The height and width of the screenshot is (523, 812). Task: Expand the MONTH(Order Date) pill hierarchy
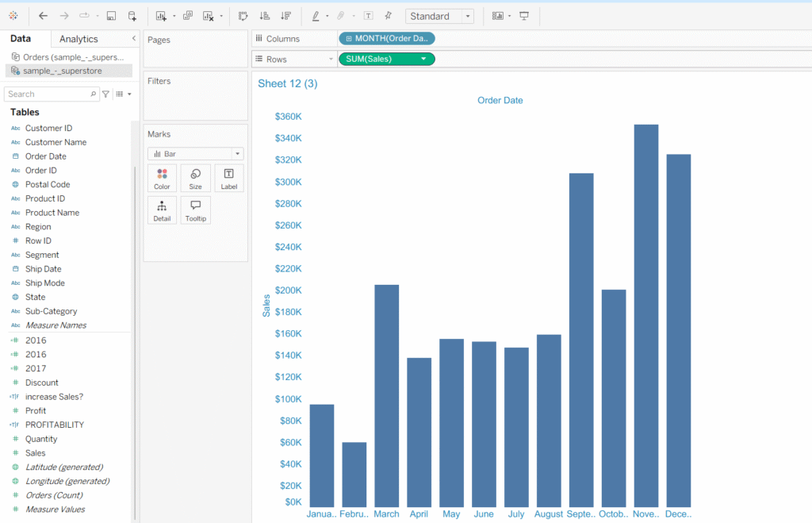[x=349, y=38]
